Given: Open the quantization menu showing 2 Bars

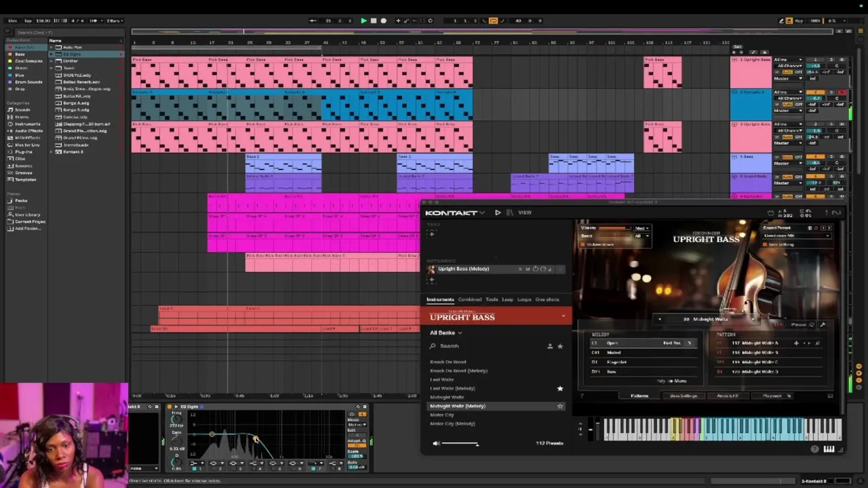Looking at the screenshot, I should point(114,21).
